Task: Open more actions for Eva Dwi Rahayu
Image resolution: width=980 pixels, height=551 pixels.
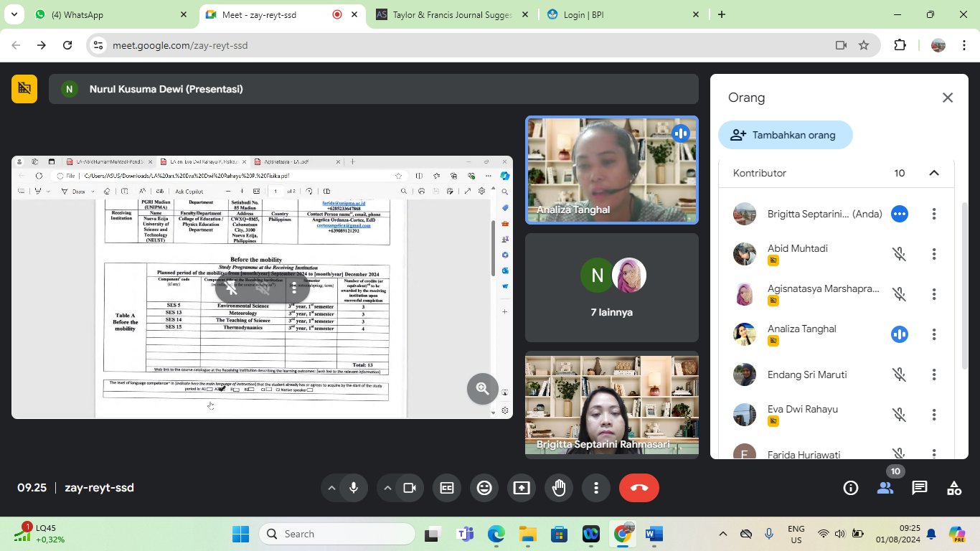Action: tap(934, 415)
